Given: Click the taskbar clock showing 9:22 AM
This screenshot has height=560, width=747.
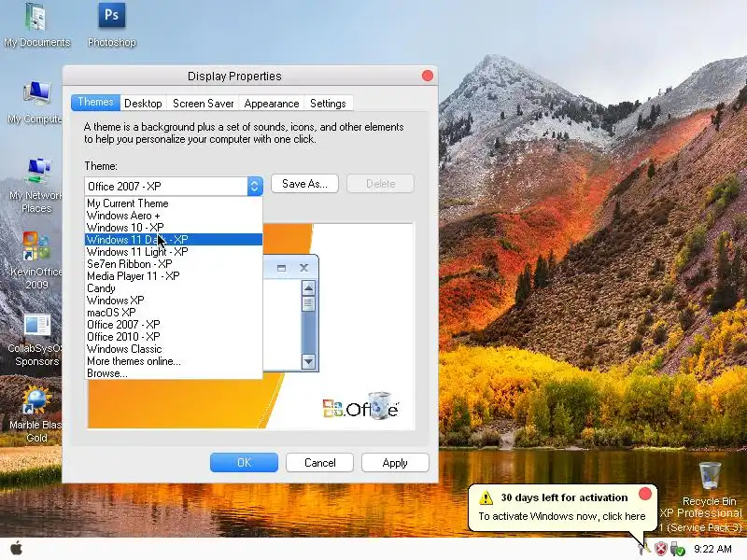Looking at the screenshot, I should point(712,549).
